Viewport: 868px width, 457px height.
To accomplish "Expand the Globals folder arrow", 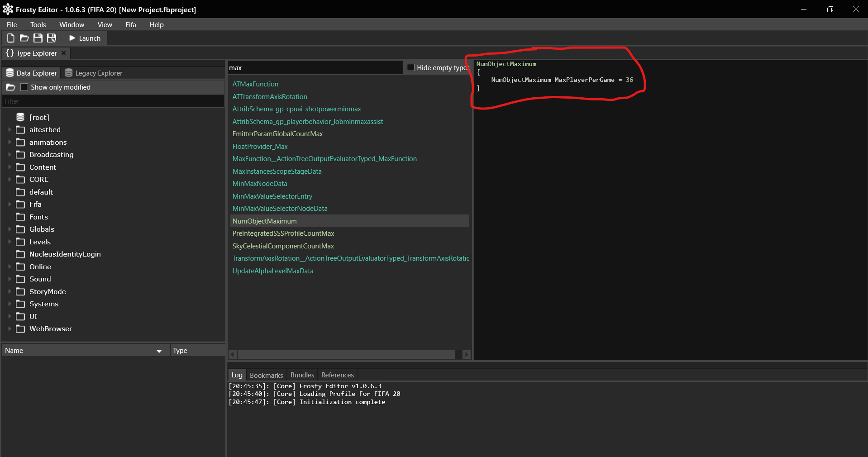I will 10,229.
